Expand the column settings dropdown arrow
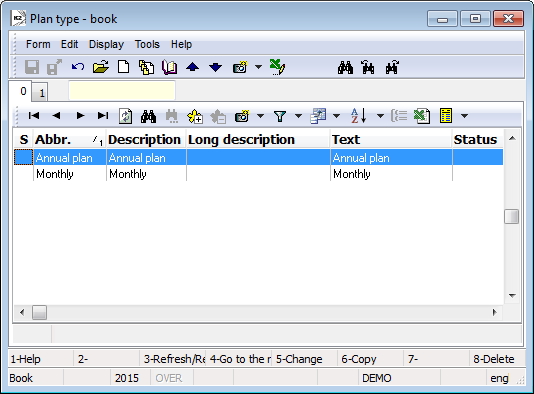Screen dimensions: 534x394 336,116
